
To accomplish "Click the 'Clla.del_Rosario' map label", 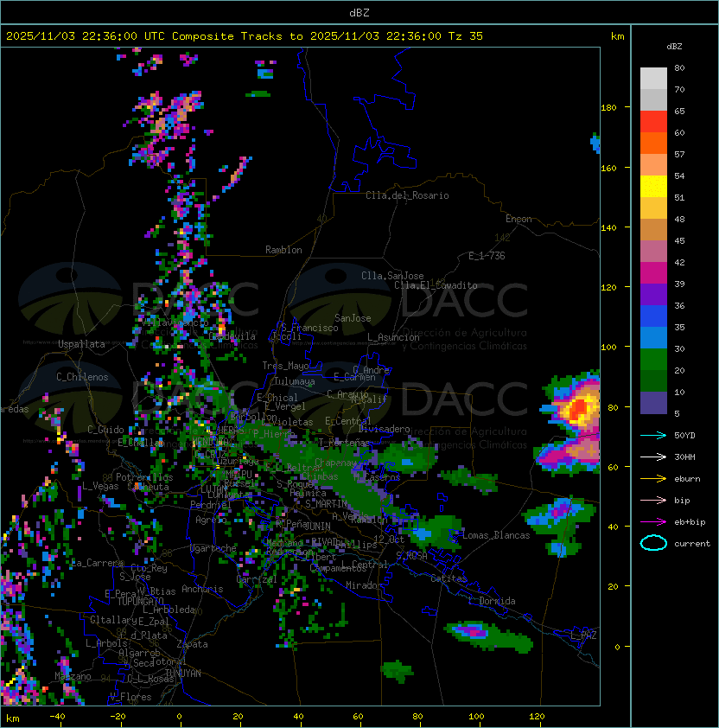I will (407, 195).
